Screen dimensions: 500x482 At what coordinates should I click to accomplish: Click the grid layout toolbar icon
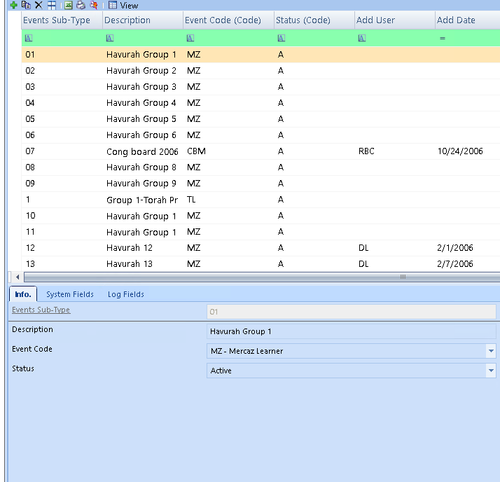click(52, 5)
